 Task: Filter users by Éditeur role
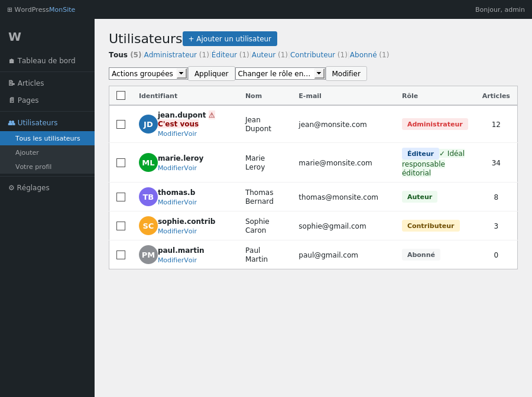224,54
